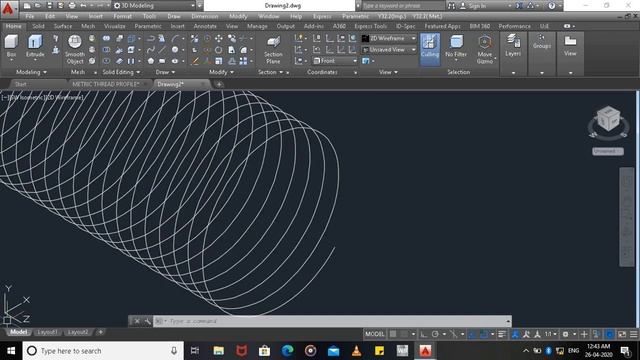This screenshot has height=360, width=640.
Task: Open the Front UCS dropdown
Action: 335,61
